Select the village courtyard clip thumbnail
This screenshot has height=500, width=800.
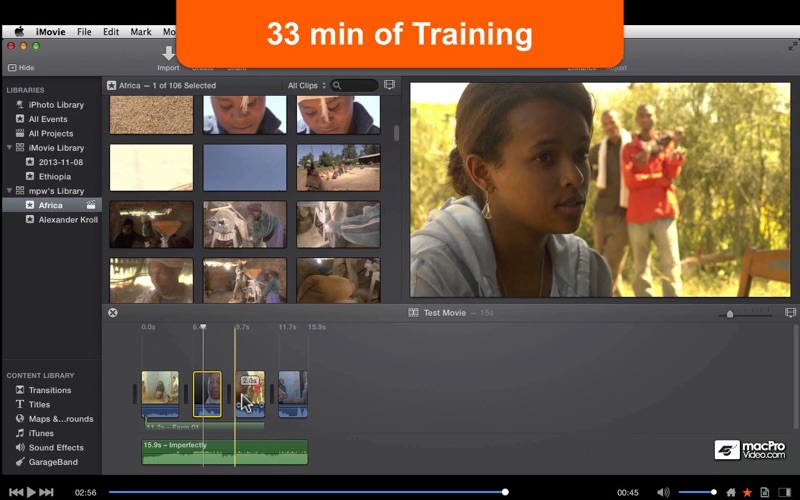(x=338, y=167)
